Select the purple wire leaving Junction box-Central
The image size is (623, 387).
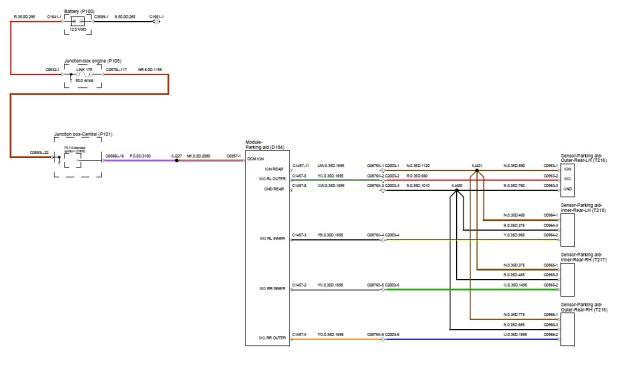pyautogui.click(x=139, y=161)
